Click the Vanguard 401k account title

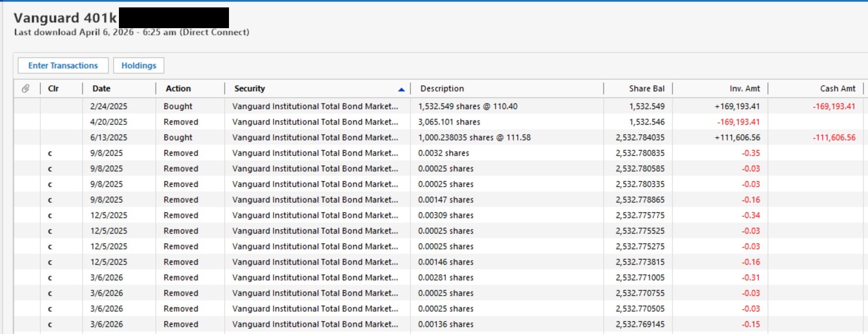pyautogui.click(x=65, y=18)
